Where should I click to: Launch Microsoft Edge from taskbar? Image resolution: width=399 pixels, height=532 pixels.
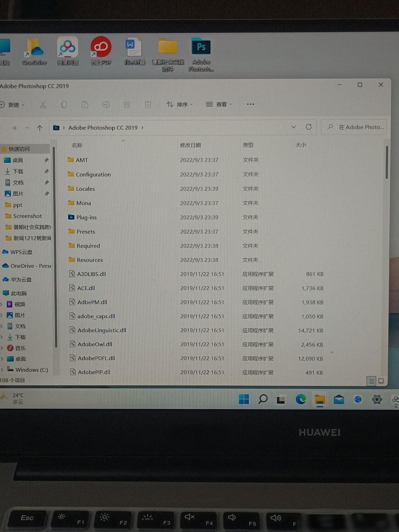(x=300, y=399)
